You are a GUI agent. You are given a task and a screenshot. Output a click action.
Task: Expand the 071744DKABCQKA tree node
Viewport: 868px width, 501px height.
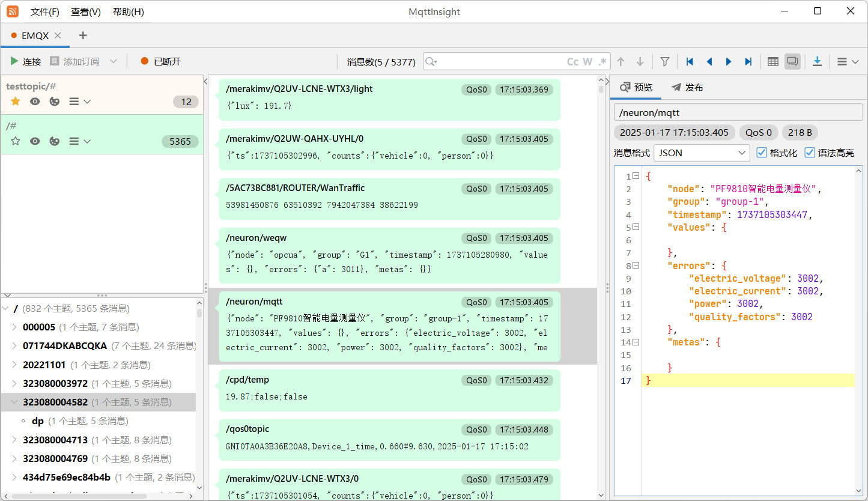15,346
